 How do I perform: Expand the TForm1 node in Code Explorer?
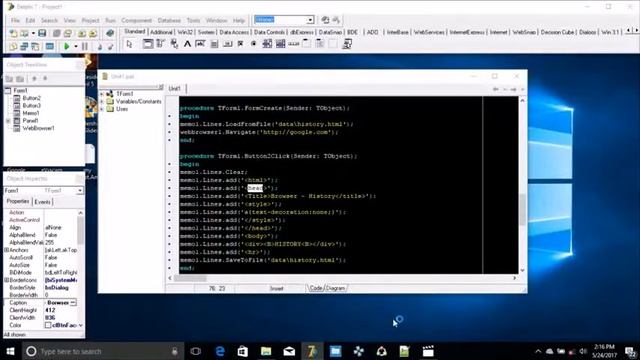tap(102, 94)
